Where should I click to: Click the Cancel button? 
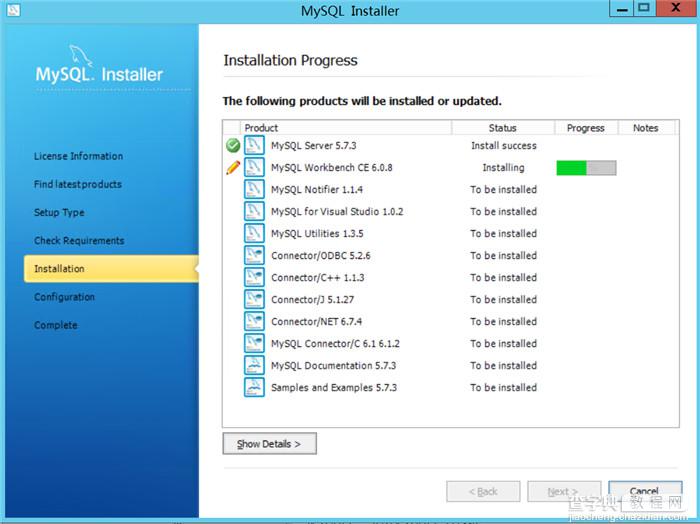(645, 491)
